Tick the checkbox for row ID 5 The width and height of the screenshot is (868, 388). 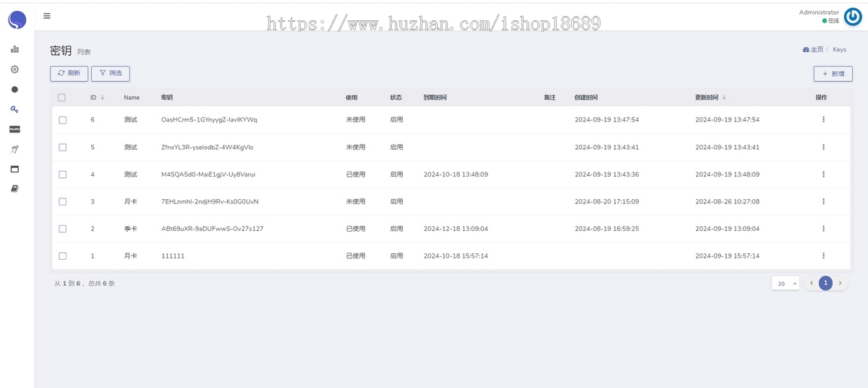(62, 148)
